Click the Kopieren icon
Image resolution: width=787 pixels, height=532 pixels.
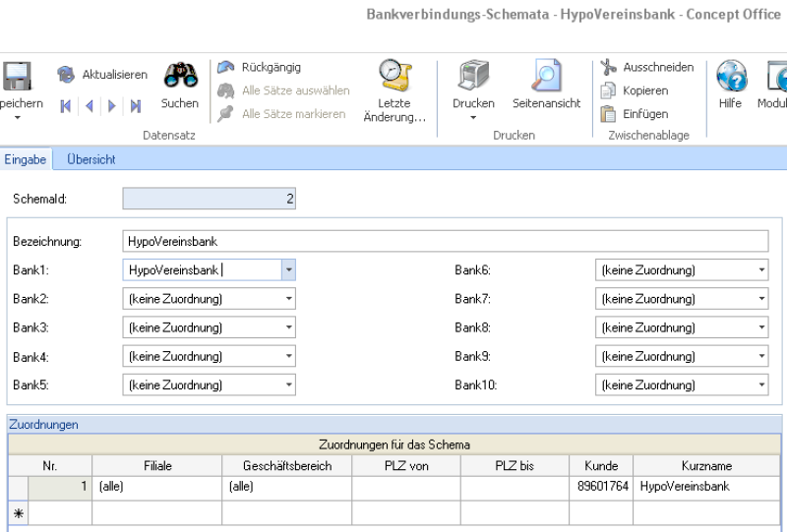tap(608, 90)
